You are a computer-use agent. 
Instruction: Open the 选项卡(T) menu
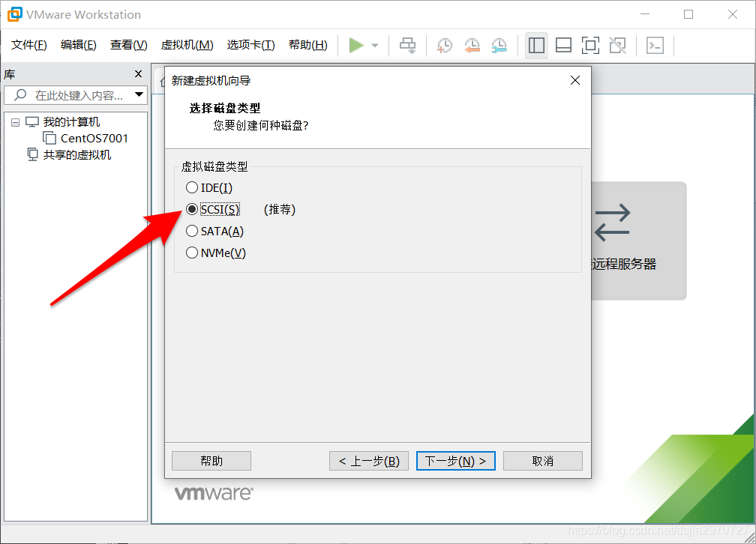250,45
